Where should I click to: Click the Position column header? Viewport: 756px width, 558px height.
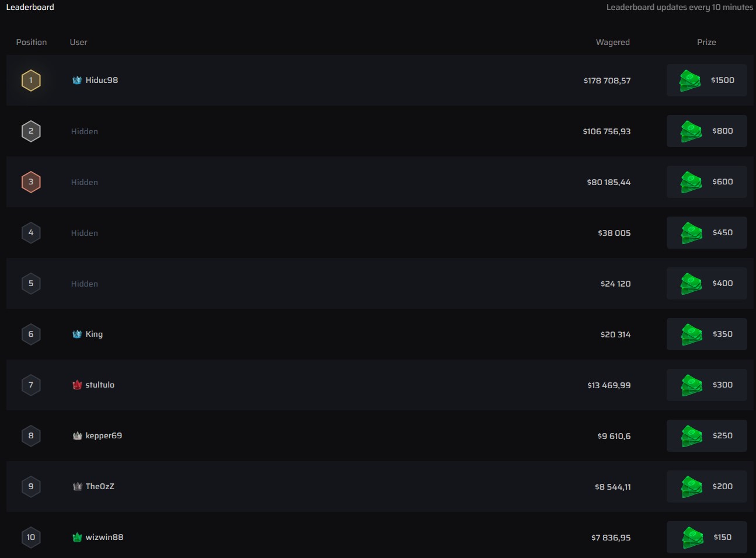[x=32, y=42]
